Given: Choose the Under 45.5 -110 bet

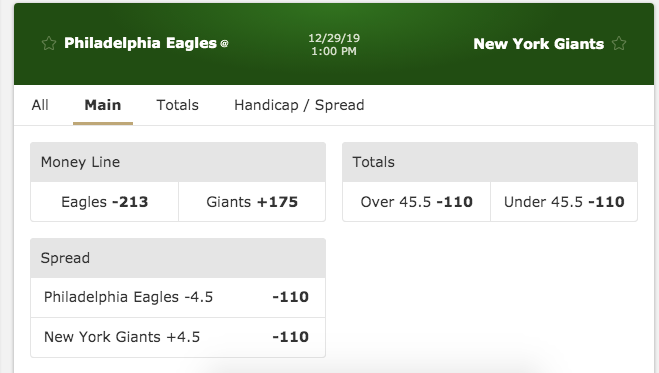Looking at the screenshot, I should (564, 202).
